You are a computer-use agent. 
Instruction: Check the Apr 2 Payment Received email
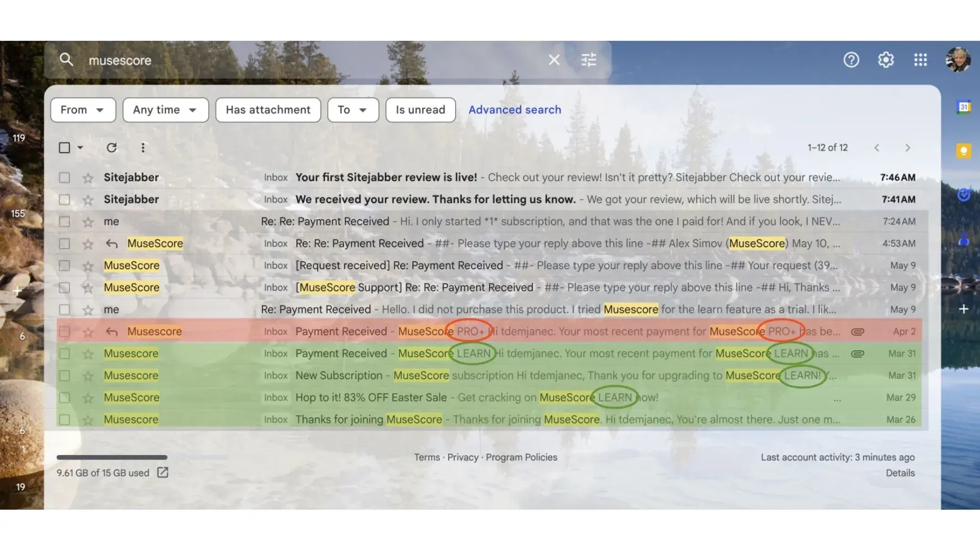point(64,332)
